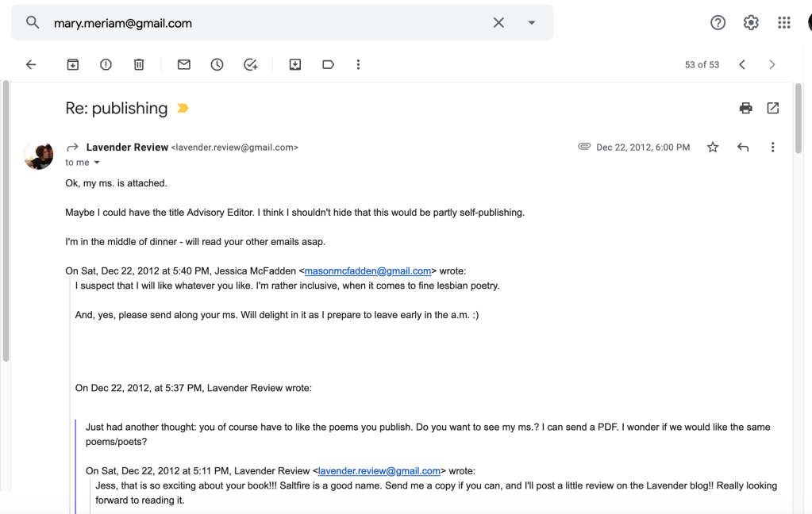Report this email as spam
This screenshot has width=812, height=514.
pyautogui.click(x=106, y=65)
